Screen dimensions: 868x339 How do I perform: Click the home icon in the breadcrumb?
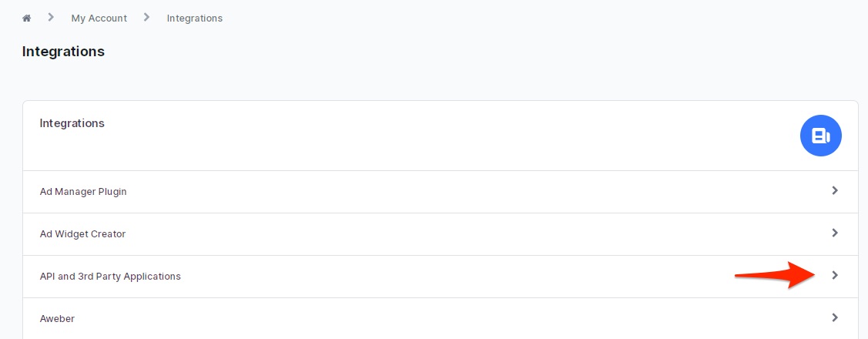[x=26, y=18]
